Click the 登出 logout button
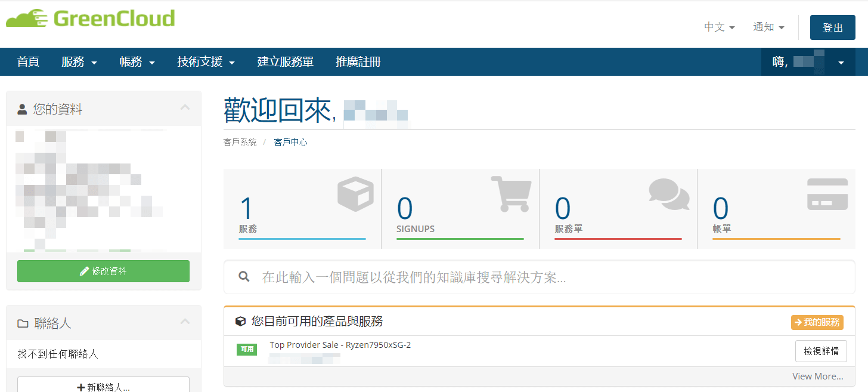The height and width of the screenshot is (392, 868). (x=833, y=27)
